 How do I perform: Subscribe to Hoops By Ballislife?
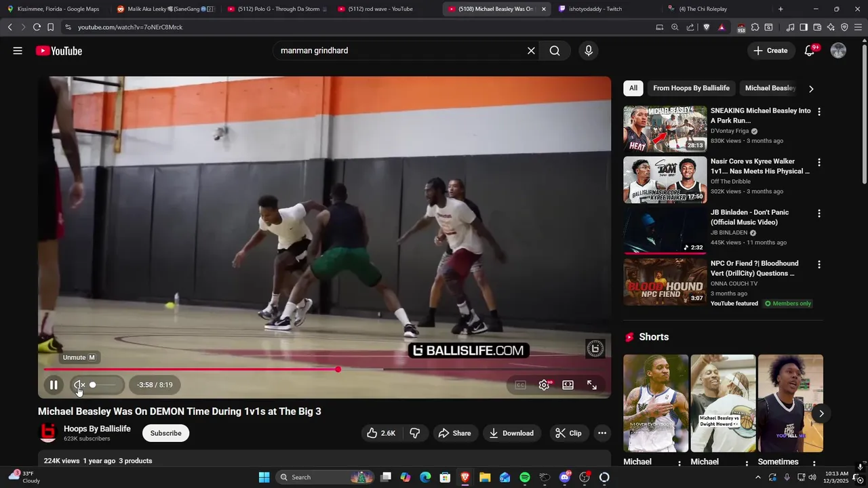coord(165,433)
